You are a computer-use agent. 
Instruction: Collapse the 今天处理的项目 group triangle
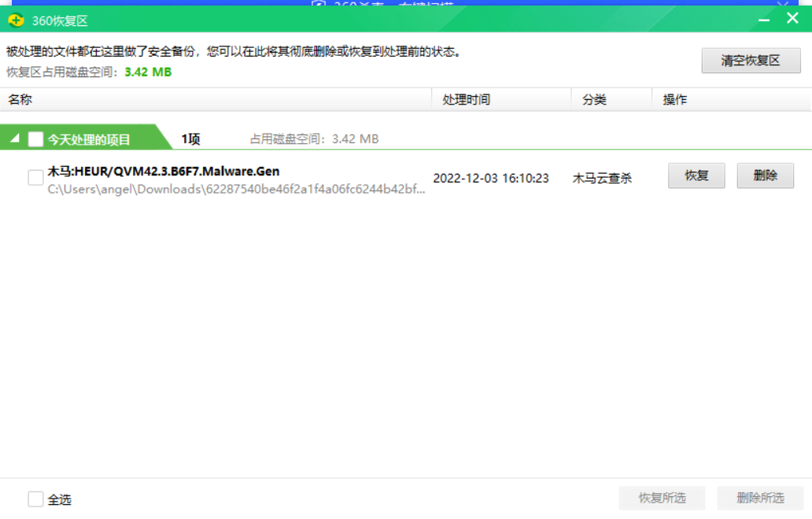(x=14, y=138)
